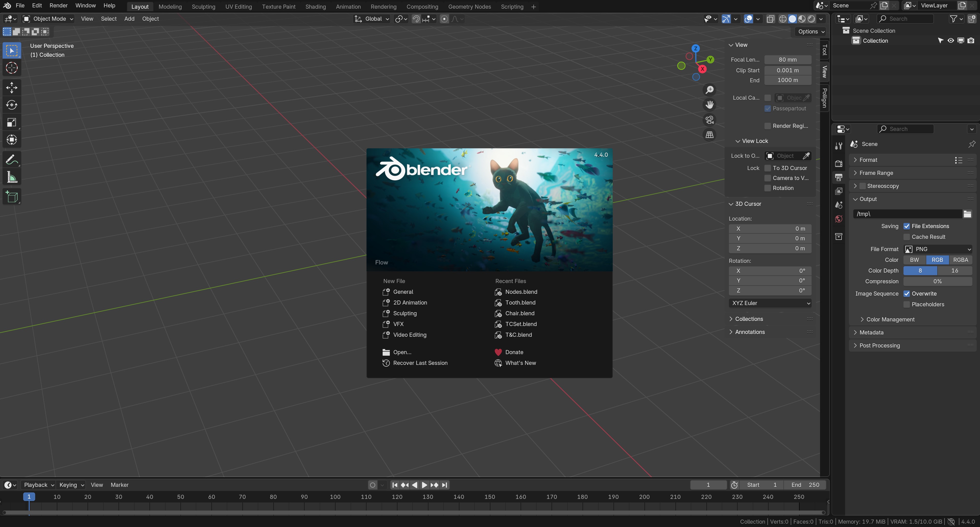
Task: Open the Render menu
Action: coord(59,6)
